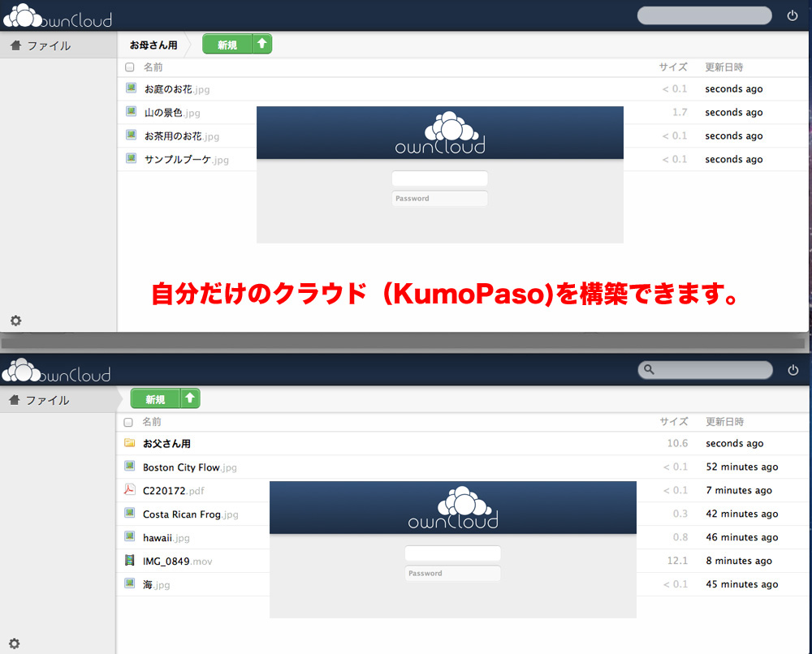Viewport: 812px width, 654px height.
Task: Click 名前 column header in bottom window
Action: click(152, 422)
